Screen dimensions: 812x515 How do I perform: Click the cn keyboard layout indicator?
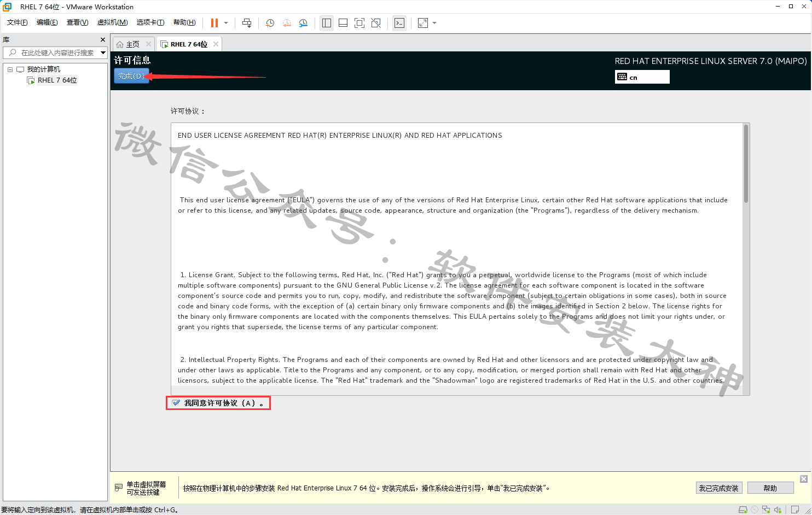coord(642,77)
